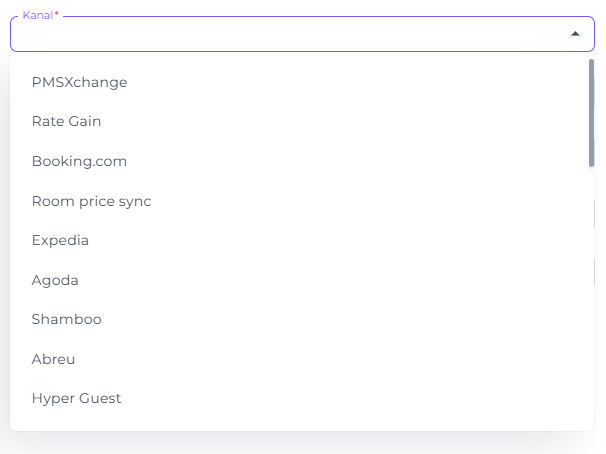606x454 pixels.
Task: Choose Abreu from the list
Action: 302,359
